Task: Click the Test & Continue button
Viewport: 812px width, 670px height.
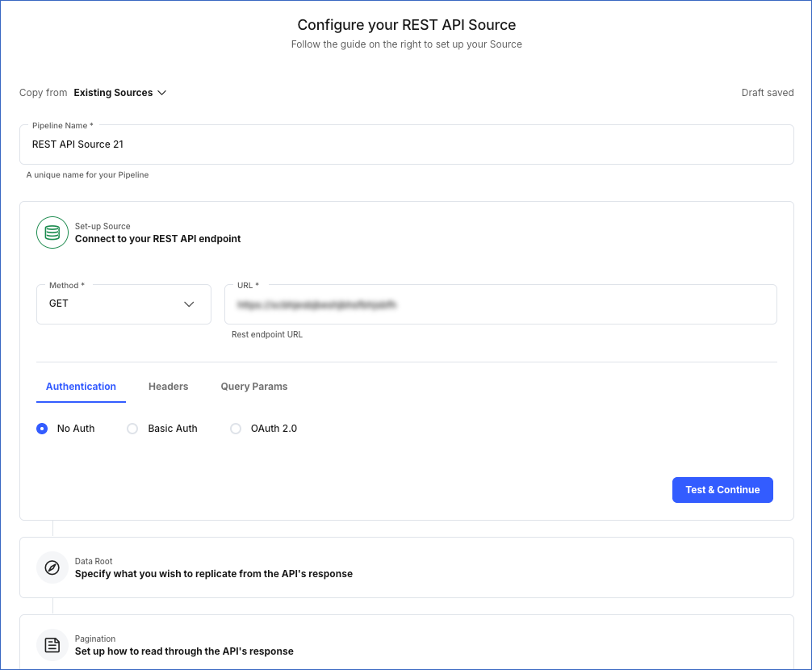Action: [x=722, y=490]
